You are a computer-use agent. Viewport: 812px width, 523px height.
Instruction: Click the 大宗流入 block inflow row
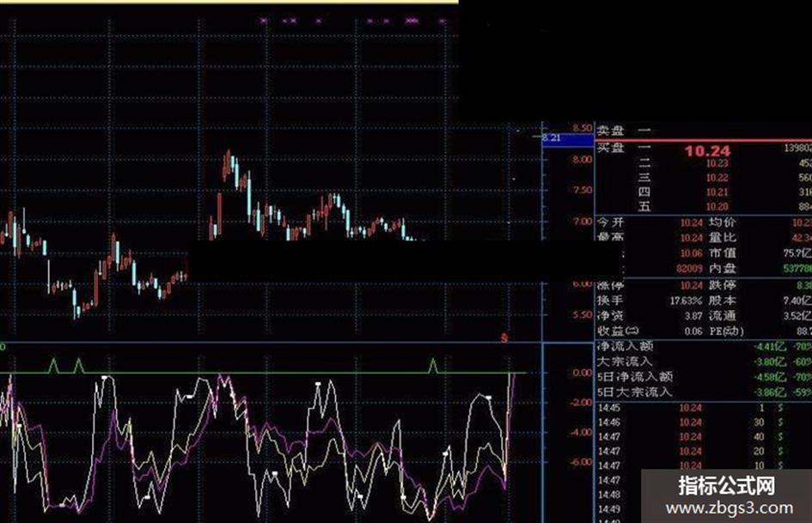[x=704, y=362]
